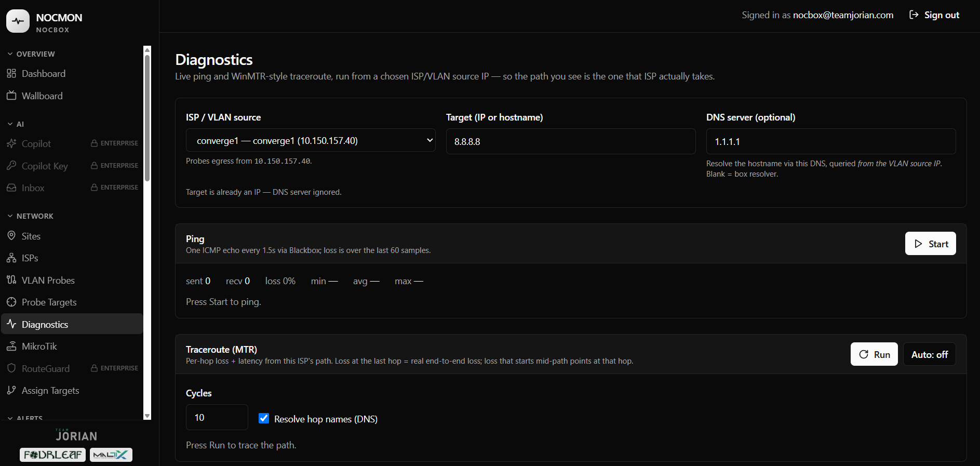Open the Dashboard grid icon
This screenshot has height=466, width=980.
[11, 73]
